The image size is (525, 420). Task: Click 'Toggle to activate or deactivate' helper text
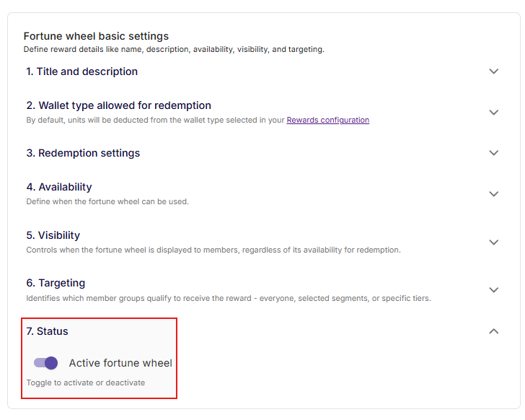tap(85, 382)
